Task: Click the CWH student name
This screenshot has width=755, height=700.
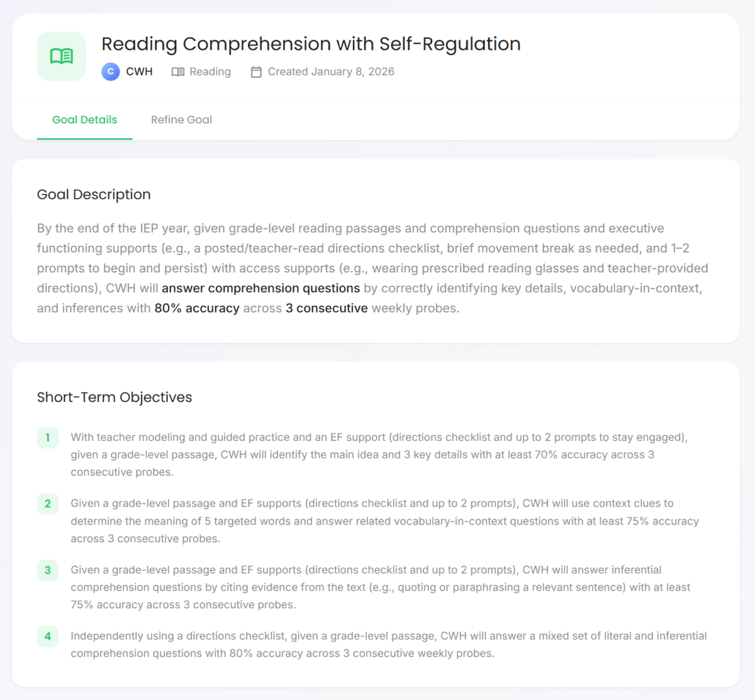Action: [x=139, y=72]
